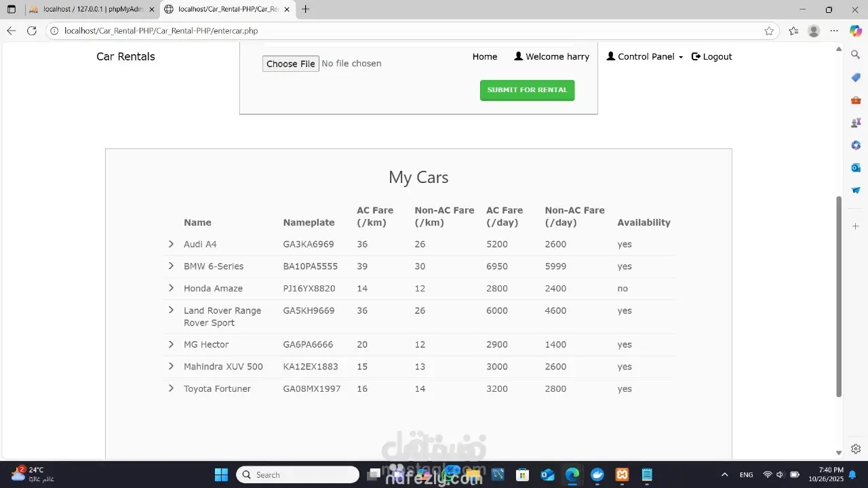Go back using the browser back arrow
Viewport: 868px width, 488px height.
[x=11, y=30]
